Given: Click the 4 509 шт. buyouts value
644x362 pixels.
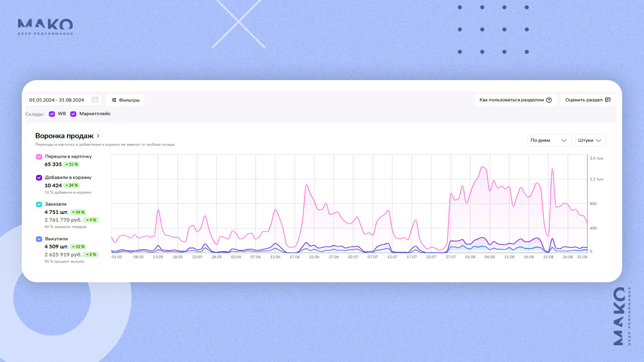Looking at the screenshot, I should [56, 247].
